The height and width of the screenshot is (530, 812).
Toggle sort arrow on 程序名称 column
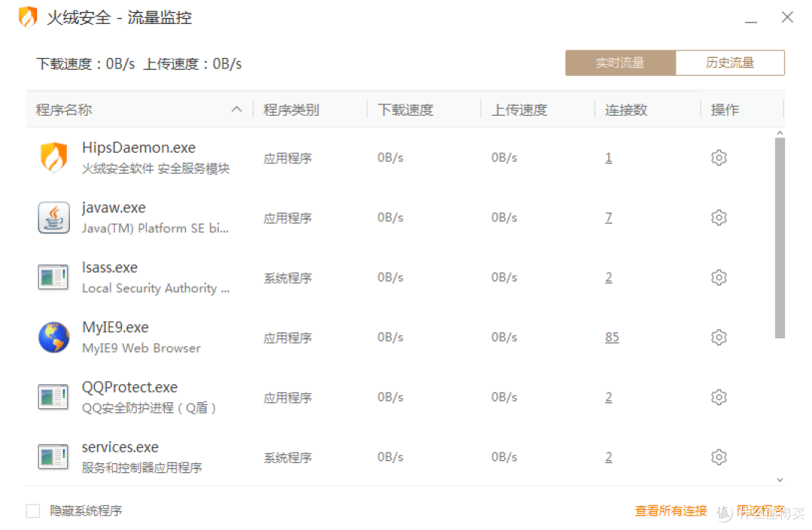pyautogui.click(x=237, y=109)
